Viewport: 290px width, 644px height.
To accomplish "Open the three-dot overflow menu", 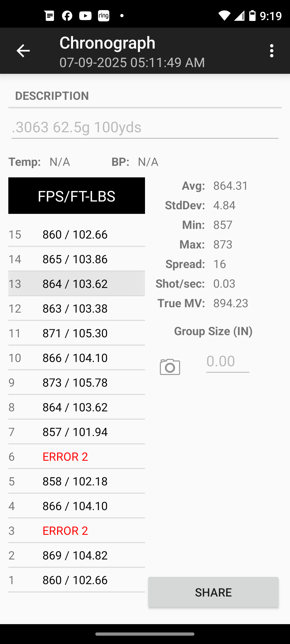I will 272,51.
